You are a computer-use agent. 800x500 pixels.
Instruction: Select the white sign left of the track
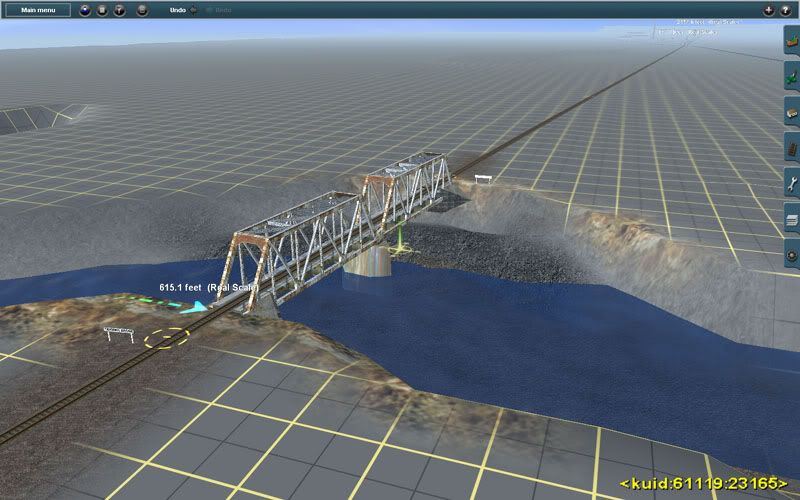tap(119, 332)
